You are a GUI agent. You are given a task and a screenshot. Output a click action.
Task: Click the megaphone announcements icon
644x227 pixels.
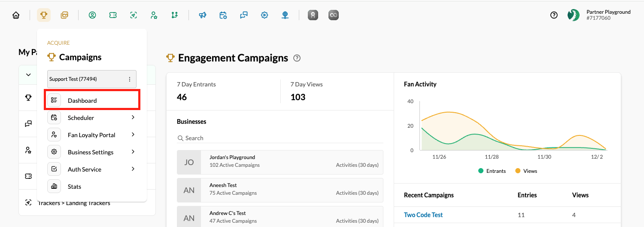pyautogui.click(x=202, y=15)
